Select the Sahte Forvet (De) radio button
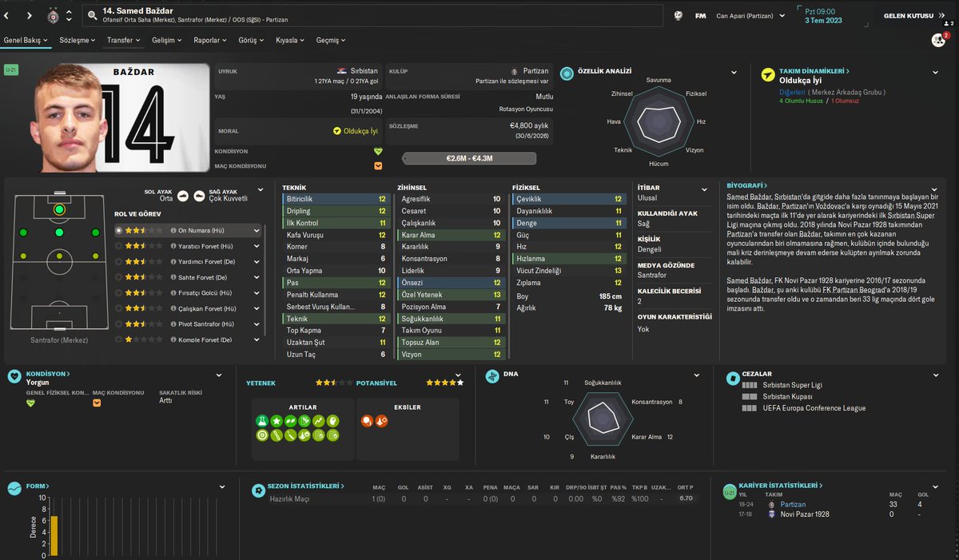 [119, 277]
